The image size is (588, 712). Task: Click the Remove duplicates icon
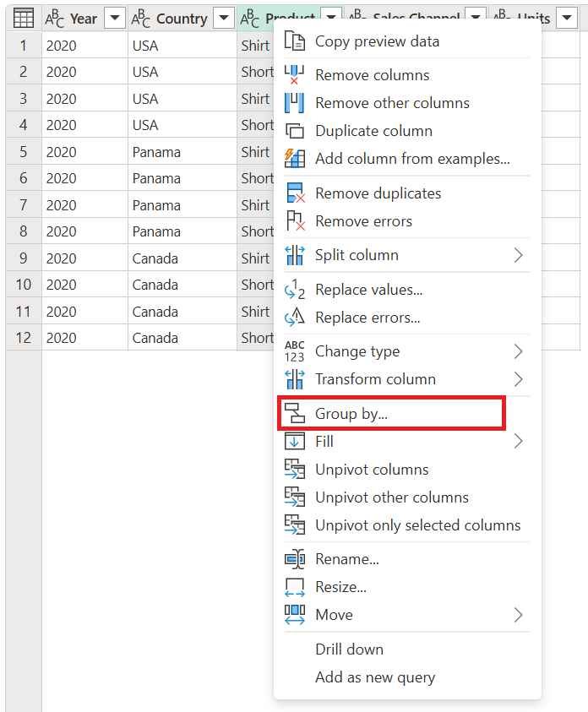tap(296, 193)
